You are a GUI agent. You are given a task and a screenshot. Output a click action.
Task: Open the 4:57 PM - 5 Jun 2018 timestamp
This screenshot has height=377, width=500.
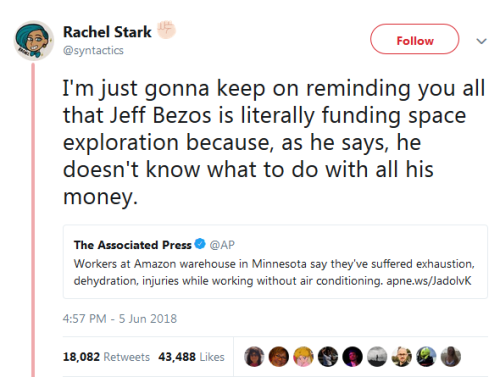[120, 319]
